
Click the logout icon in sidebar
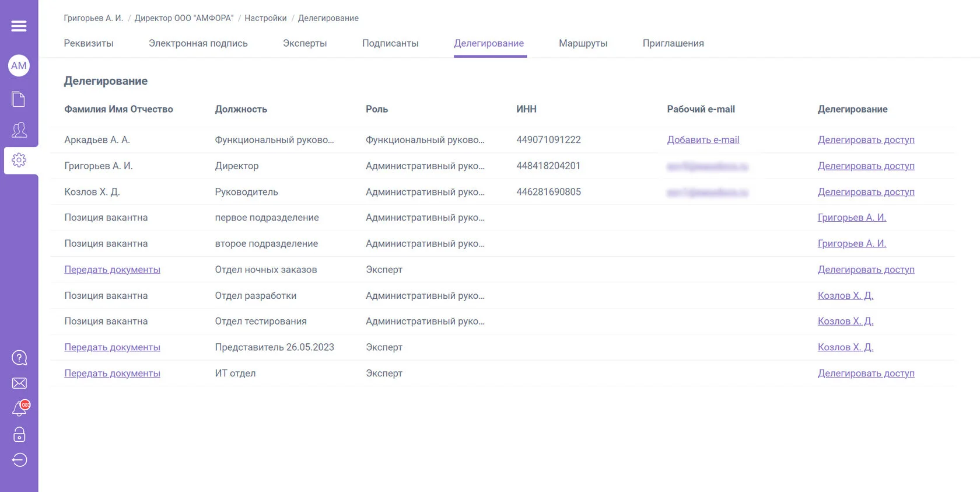click(x=19, y=460)
